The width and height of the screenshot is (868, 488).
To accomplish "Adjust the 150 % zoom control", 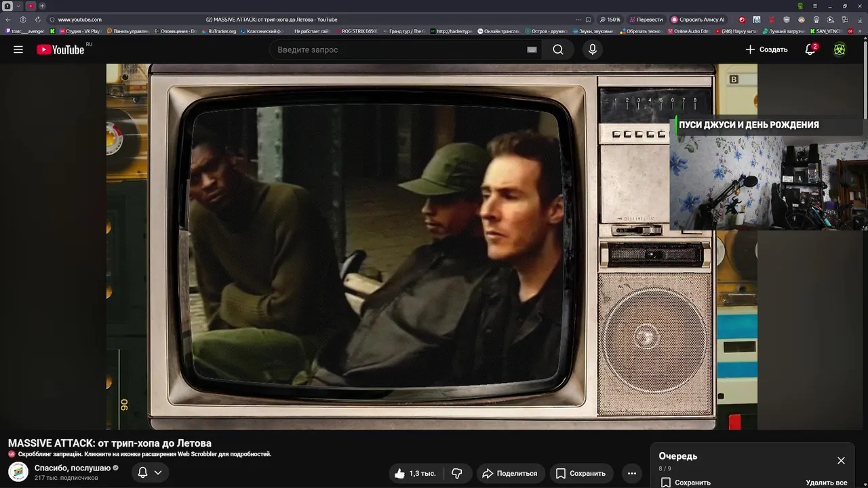I will point(610,20).
